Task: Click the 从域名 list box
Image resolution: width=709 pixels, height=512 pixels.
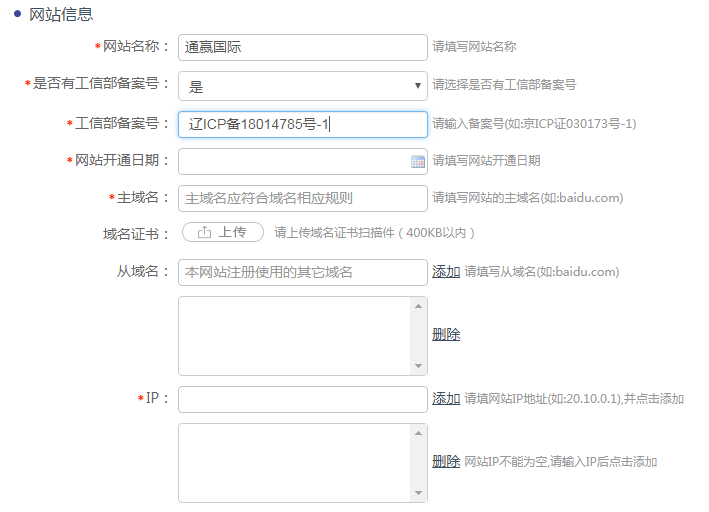Action: (x=295, y=335)
